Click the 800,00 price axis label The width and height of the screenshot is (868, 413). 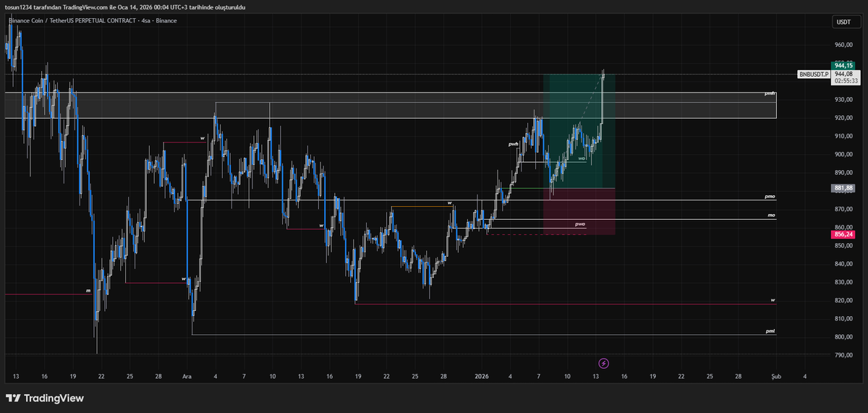(x=843, y=337)
